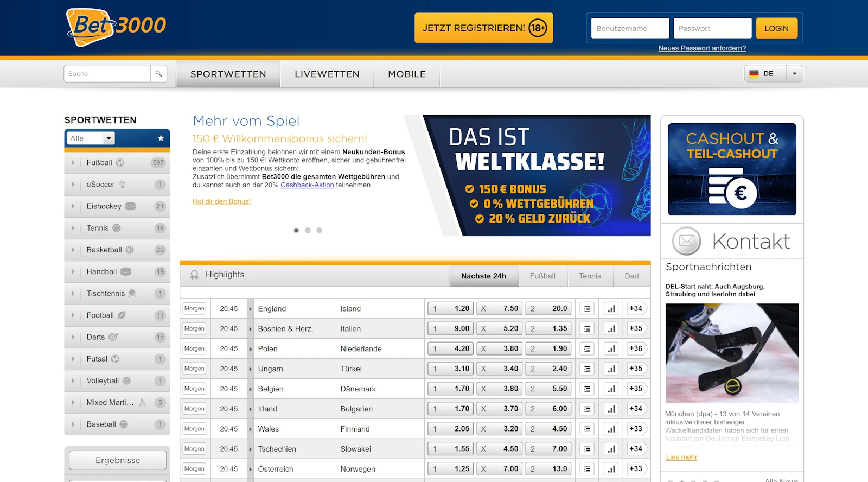Click the Kontakt envelope icon
Viewport: 868px width, 482px height.
(686, 241)
